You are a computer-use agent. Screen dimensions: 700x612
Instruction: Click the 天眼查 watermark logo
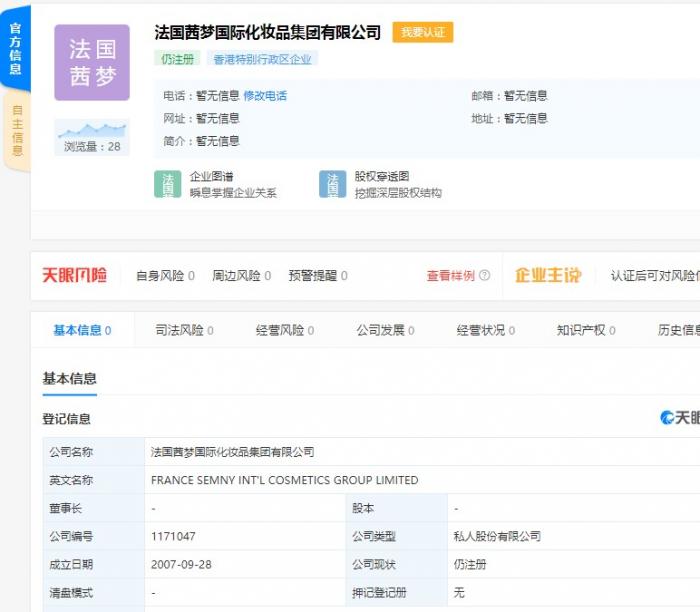[x=680, y=417]
